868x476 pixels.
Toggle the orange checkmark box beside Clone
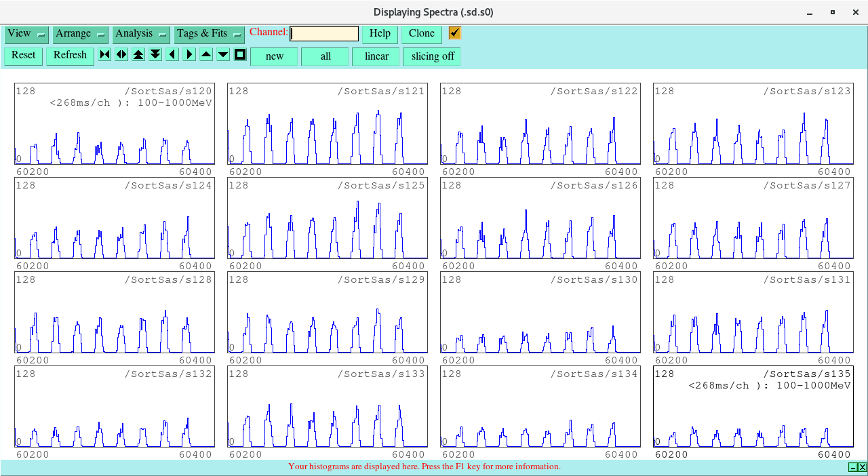pyautogui.click(x=454, y=33)
